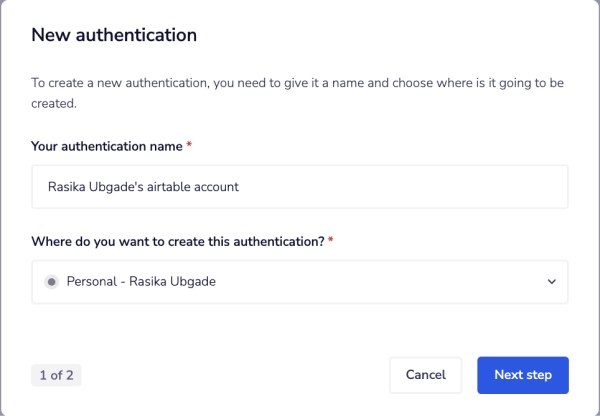Click the "1 of 2" step indicator
This screenshot has height=416, width=600.
click(56, 375)
